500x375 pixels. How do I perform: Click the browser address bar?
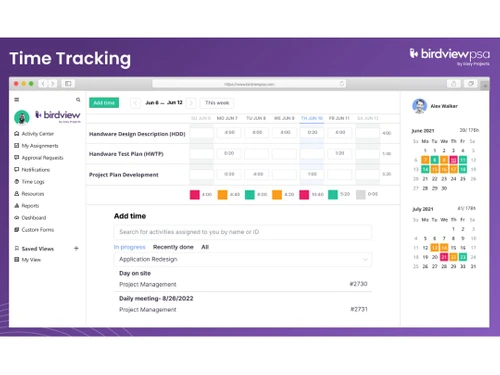(249, 84)
